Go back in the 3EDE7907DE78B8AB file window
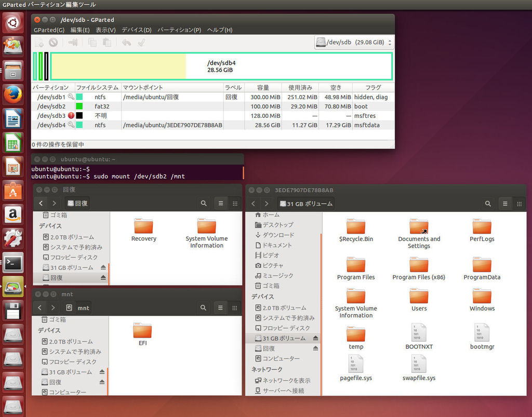The height and width of the screenshot is (417, 532). (x=254, y=204)
